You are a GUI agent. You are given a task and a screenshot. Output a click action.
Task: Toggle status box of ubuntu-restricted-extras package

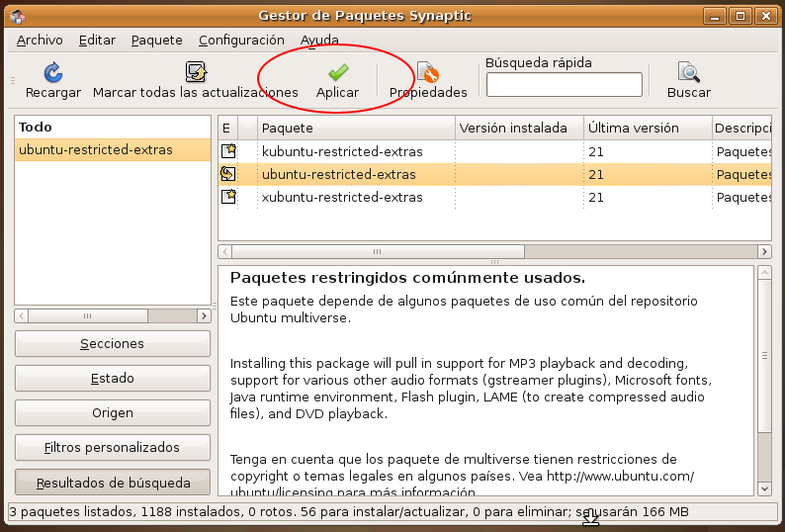click(x=228, y=174)
